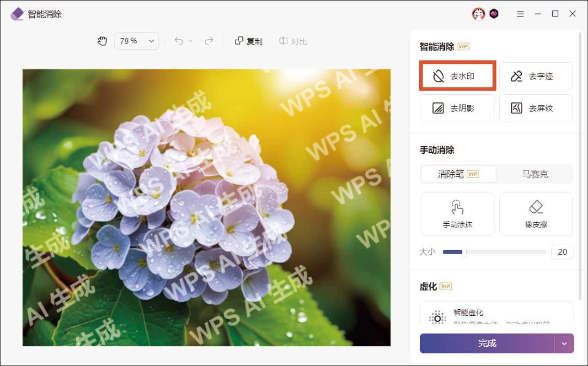Select 去阴影 shadow removal tool
588x366 pixels.
pyautogui.click(x=457, y=108)
